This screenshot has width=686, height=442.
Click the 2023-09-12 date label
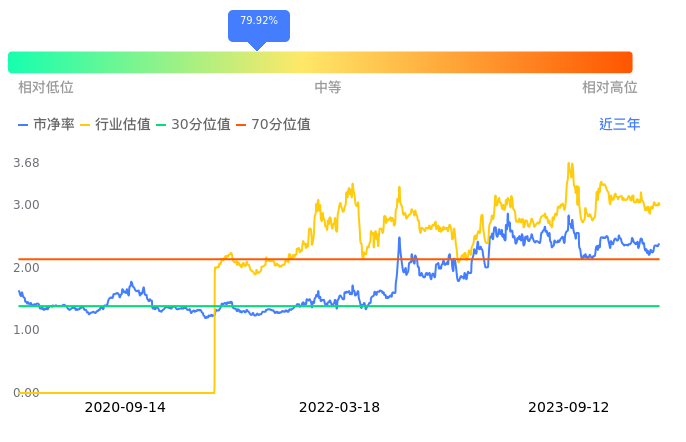coord(568,407)
